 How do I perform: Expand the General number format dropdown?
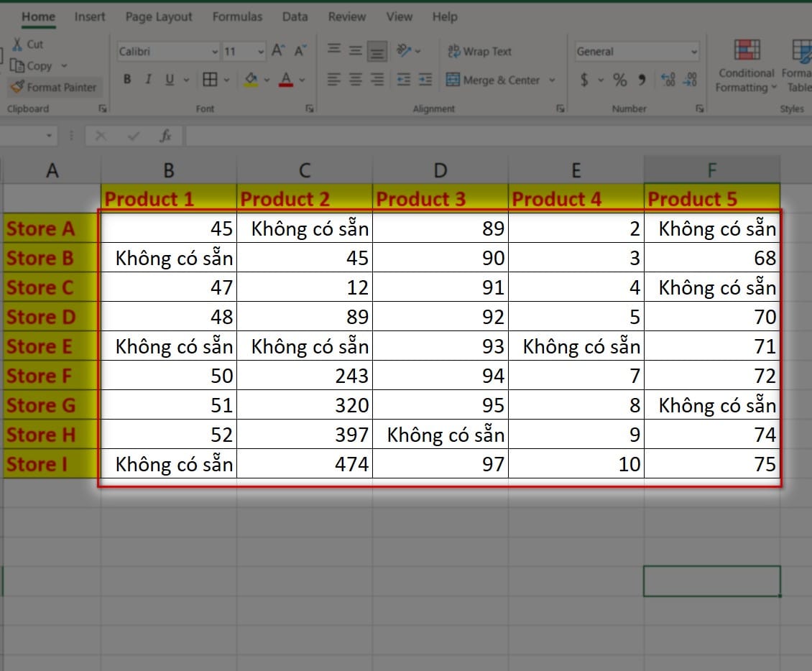pos(693,52)
